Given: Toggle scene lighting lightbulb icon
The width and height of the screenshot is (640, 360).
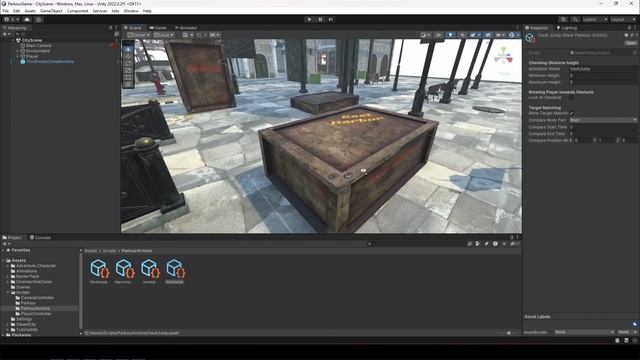Looking at the screenshot, I should (450, 35).
